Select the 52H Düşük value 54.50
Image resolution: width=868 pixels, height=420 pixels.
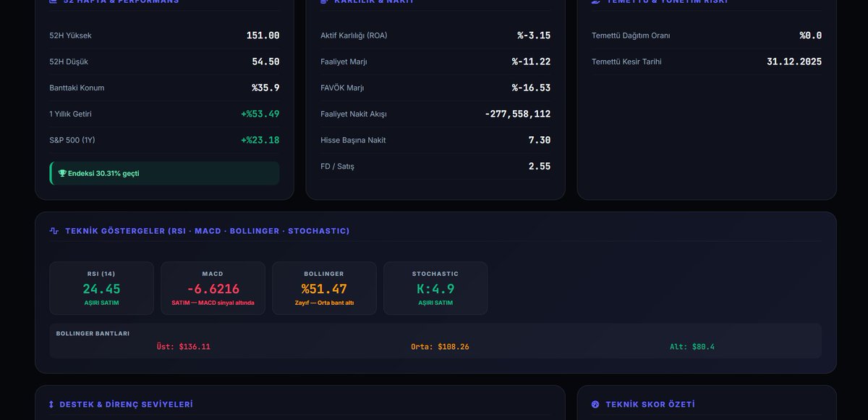click(266, 62)
